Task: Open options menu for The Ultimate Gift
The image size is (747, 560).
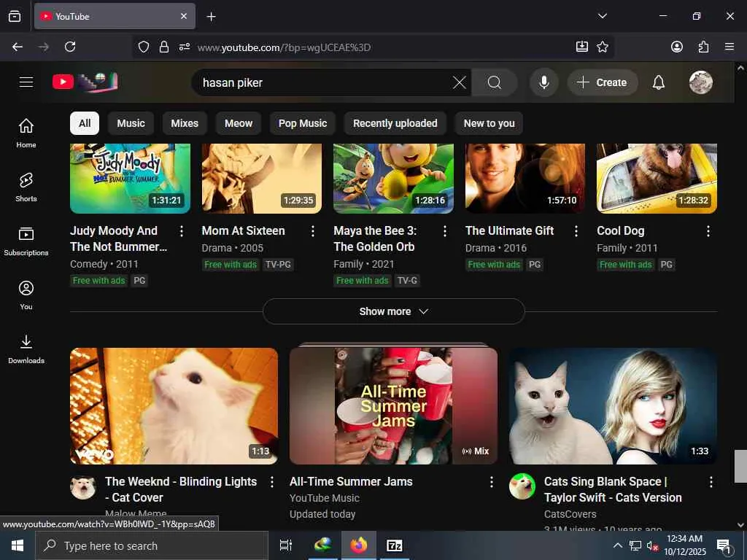Action: coord(576,231)
